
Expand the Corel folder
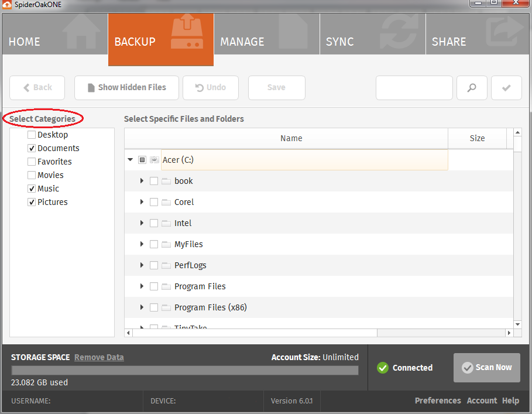(x=142, y=202)
